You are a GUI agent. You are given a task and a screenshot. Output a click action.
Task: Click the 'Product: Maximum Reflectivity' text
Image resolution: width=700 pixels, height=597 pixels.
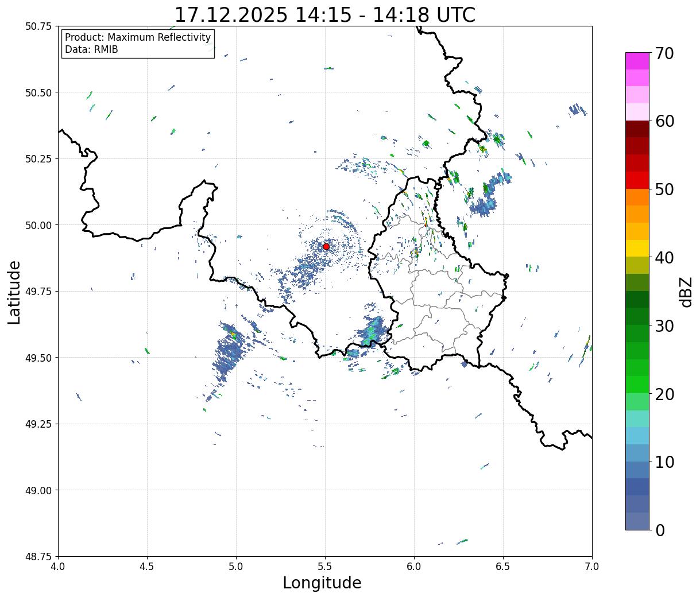click(x=138, y=37)
